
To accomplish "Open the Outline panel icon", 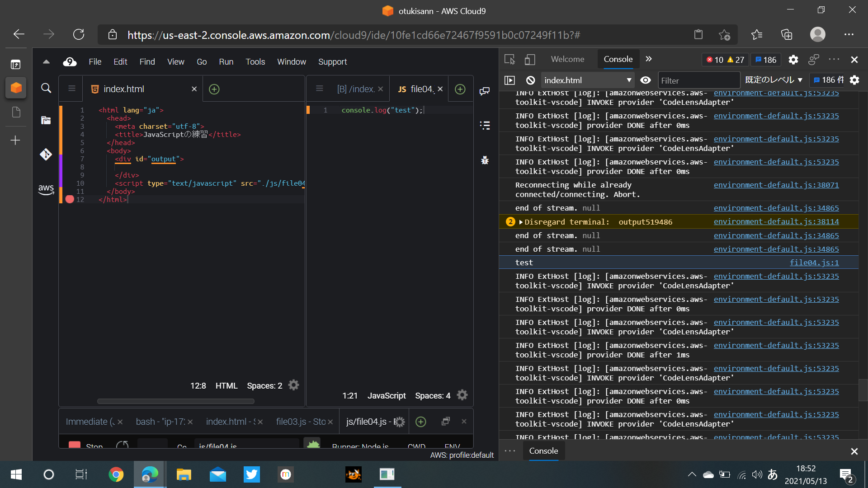I will [485, 126].
